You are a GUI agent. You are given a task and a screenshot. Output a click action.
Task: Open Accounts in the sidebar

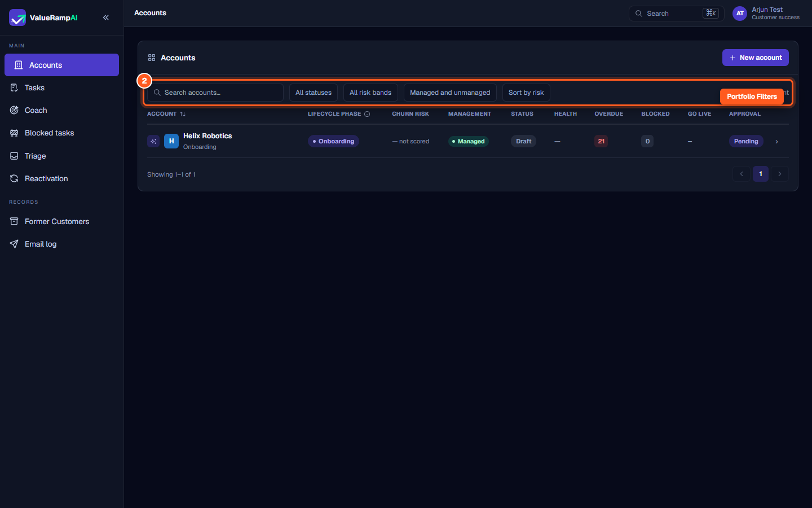pyautogui.click(x=61, y=65)
